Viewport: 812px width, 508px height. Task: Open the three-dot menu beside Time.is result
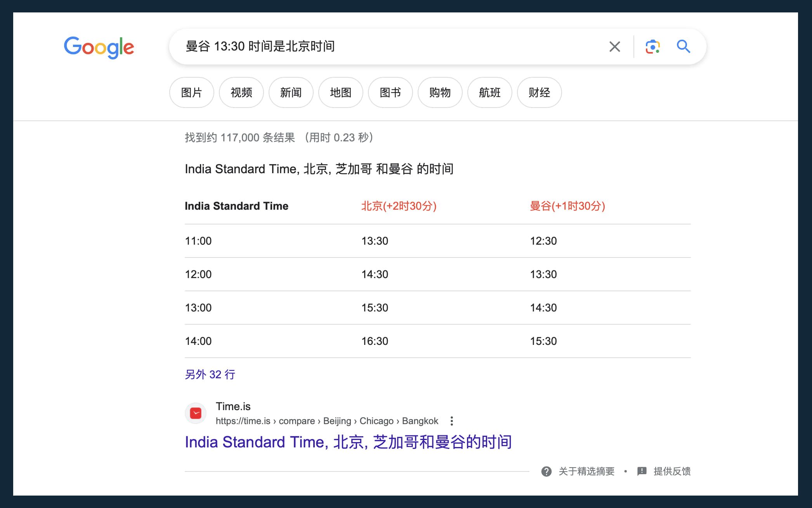pos(451,421)
